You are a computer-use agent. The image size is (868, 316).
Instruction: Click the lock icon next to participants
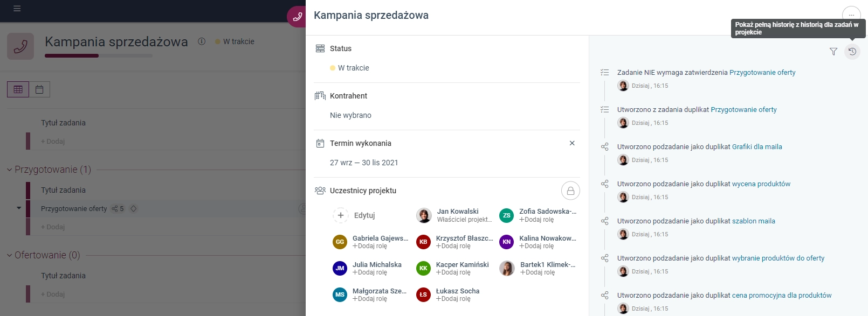[570, 191]
